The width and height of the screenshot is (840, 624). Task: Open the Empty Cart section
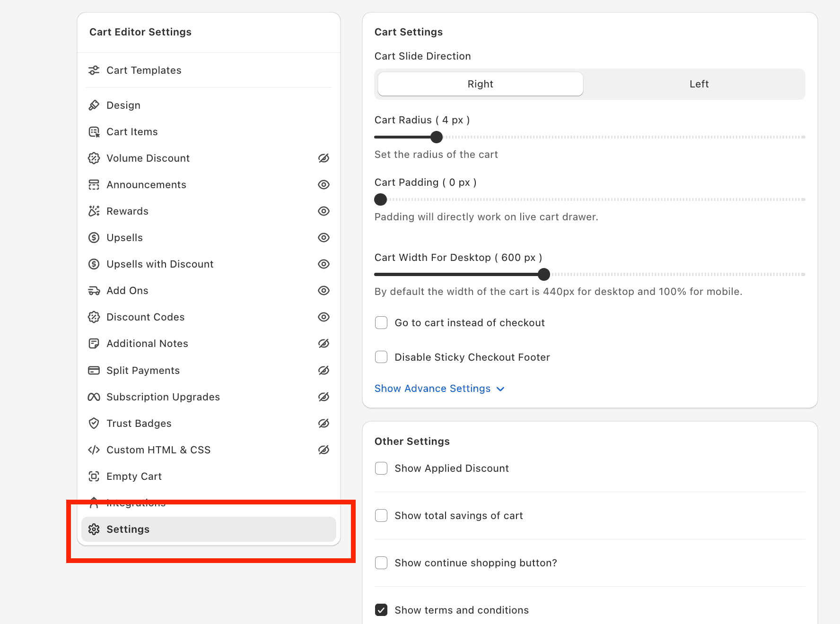(x=209, y=477)
